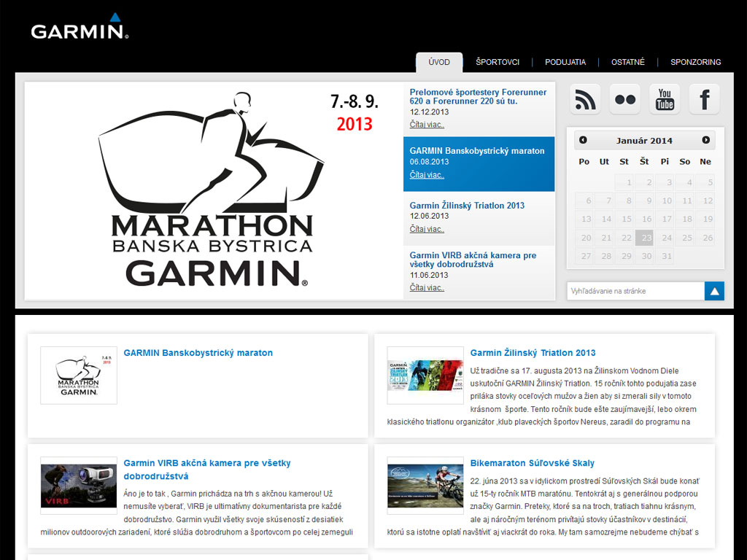Open highlighted GARMIN Banskobystrický maraton slider item

pos(479,164)
